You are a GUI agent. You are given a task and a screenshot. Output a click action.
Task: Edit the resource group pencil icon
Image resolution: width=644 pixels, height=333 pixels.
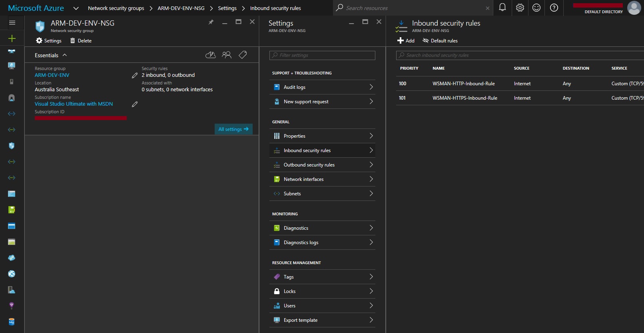(135, 75)
